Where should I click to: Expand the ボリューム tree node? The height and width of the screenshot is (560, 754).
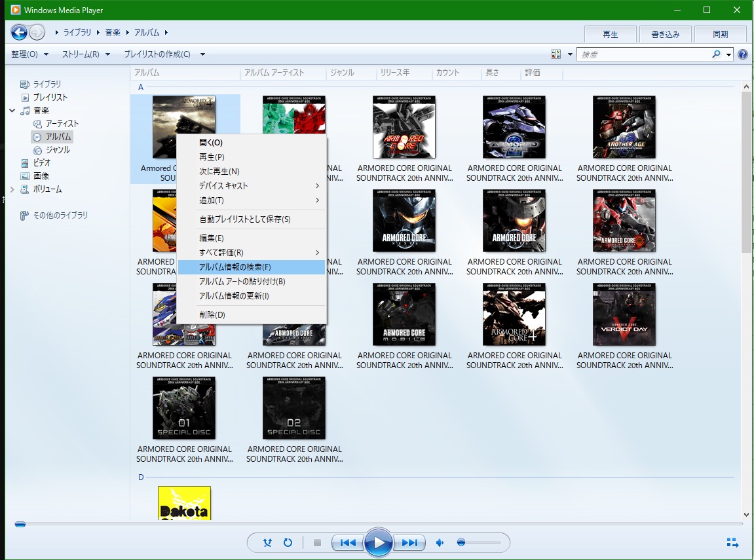pyautogui.click(x=12, y=189)
